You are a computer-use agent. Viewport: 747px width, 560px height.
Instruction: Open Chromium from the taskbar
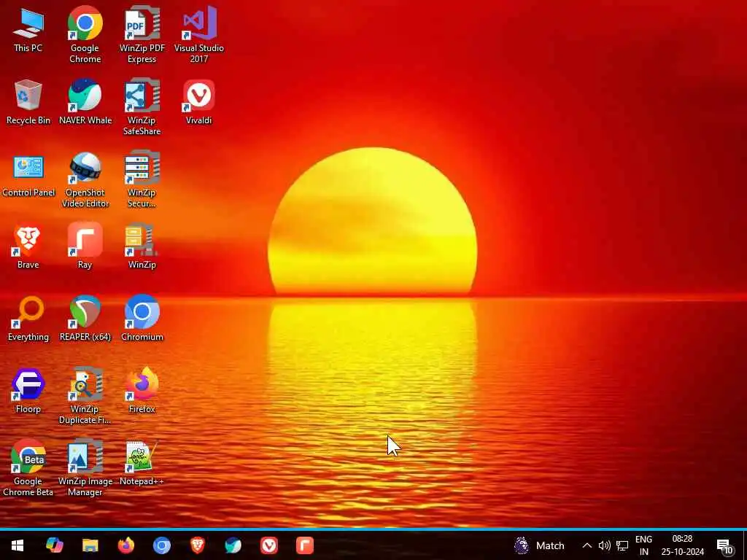pos(161,545)
